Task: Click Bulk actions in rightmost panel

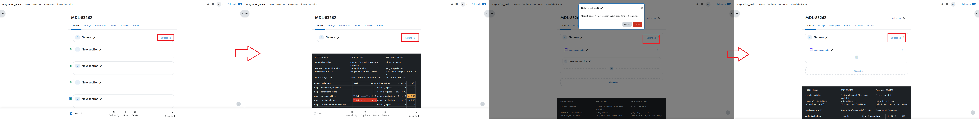Action: [x=898, y=18]
